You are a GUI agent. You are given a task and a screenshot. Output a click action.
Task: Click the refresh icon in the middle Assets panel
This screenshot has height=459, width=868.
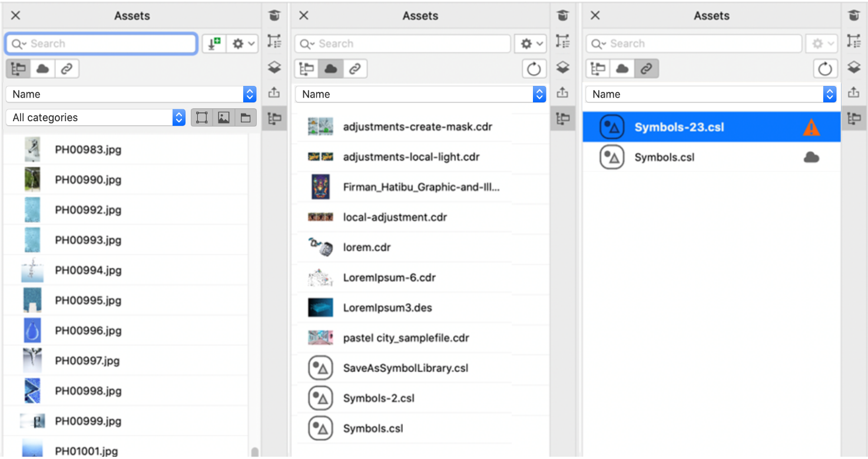(534, 69)
